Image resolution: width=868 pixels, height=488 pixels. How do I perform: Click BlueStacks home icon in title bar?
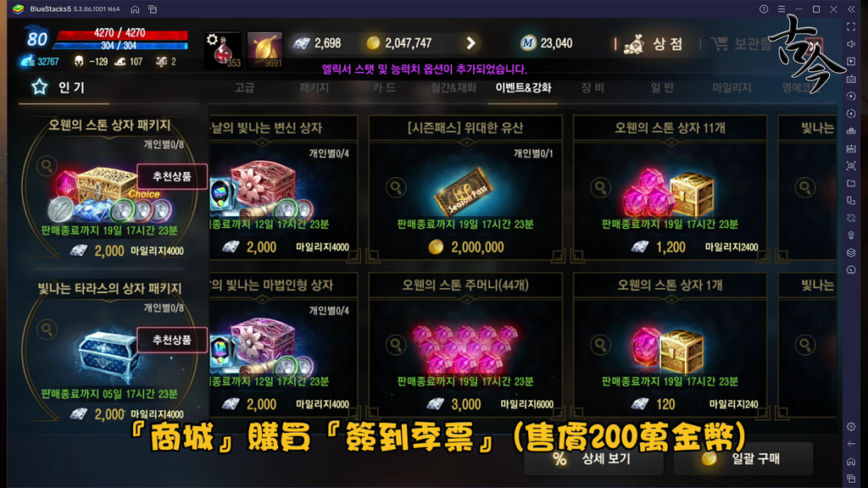(135, 9)
